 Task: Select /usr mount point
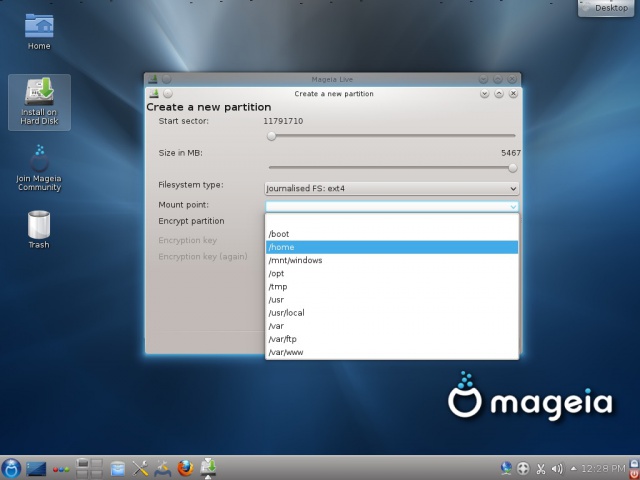[x=392, y=300]
